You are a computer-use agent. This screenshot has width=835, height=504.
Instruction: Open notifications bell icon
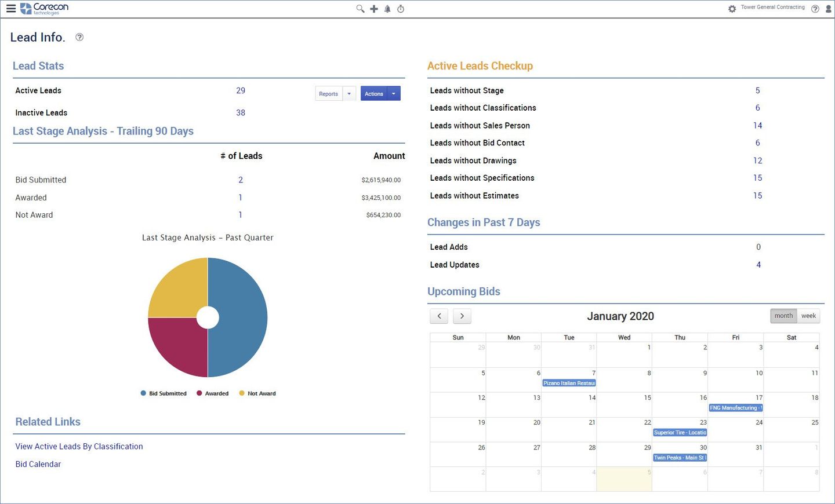point(387,9)
